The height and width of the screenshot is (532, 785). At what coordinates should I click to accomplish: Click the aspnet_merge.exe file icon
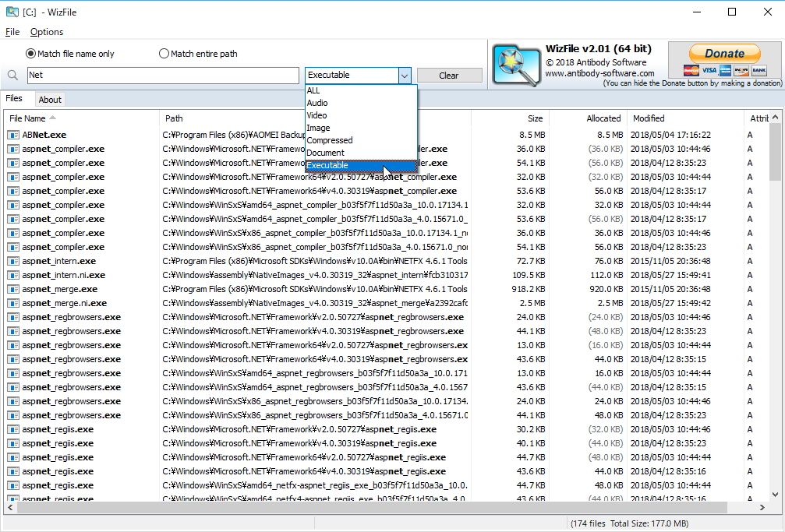click(13, 289)
